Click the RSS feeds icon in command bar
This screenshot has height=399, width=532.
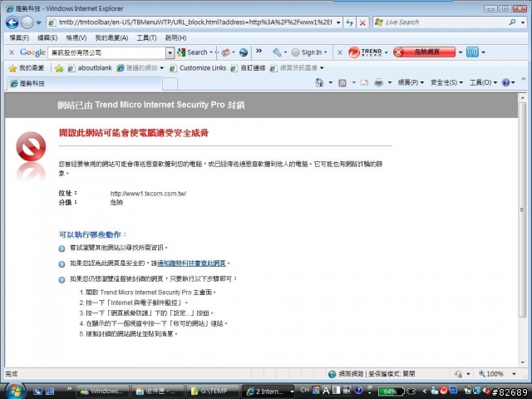tap(342, 83)
